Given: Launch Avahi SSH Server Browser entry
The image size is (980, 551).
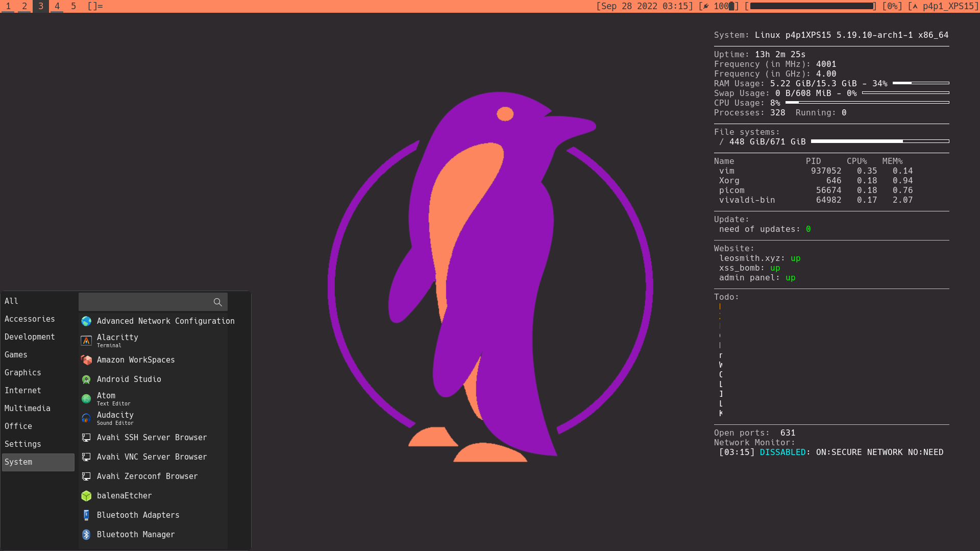Looking at the screenshot, I should [x=152, y=438].
